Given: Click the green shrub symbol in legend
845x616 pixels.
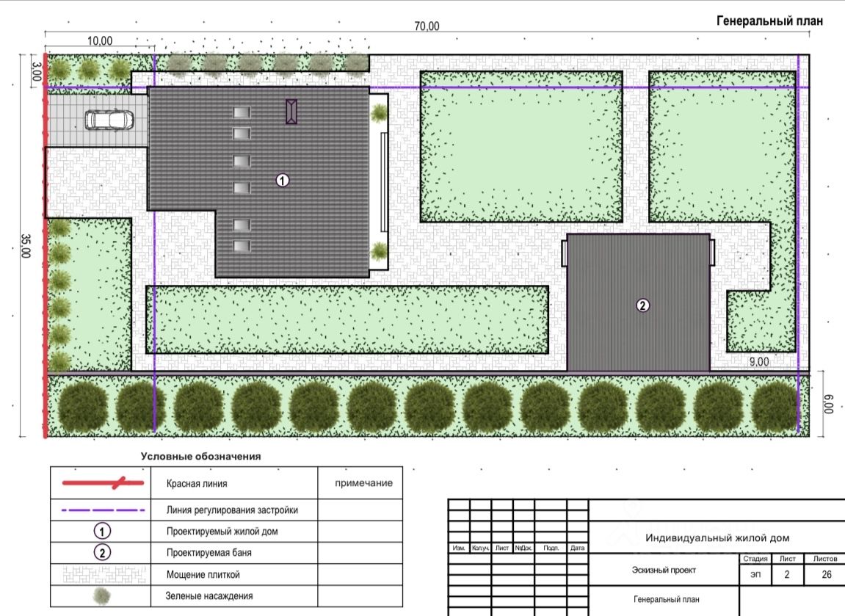Looking at the screenshot, I should 101,596.
